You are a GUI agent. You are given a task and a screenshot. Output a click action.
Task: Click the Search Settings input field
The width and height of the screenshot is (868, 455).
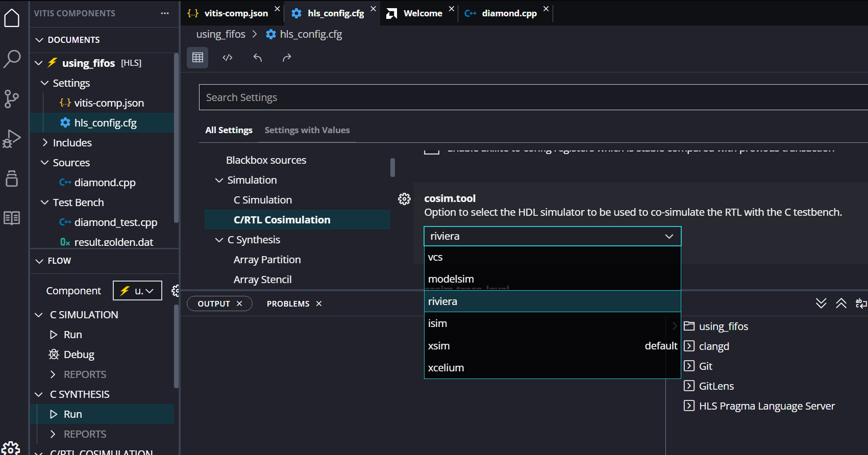coord(531,97)
